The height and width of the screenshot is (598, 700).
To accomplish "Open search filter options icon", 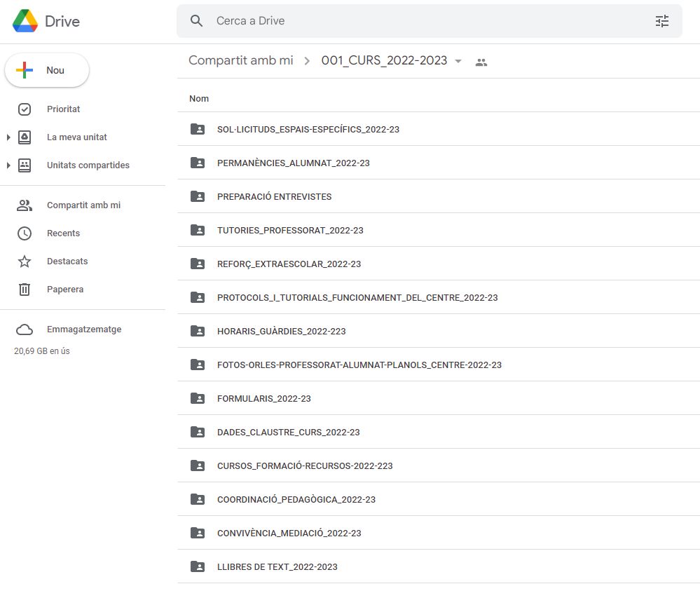I will pyautogui.click(x=661, y=21).
